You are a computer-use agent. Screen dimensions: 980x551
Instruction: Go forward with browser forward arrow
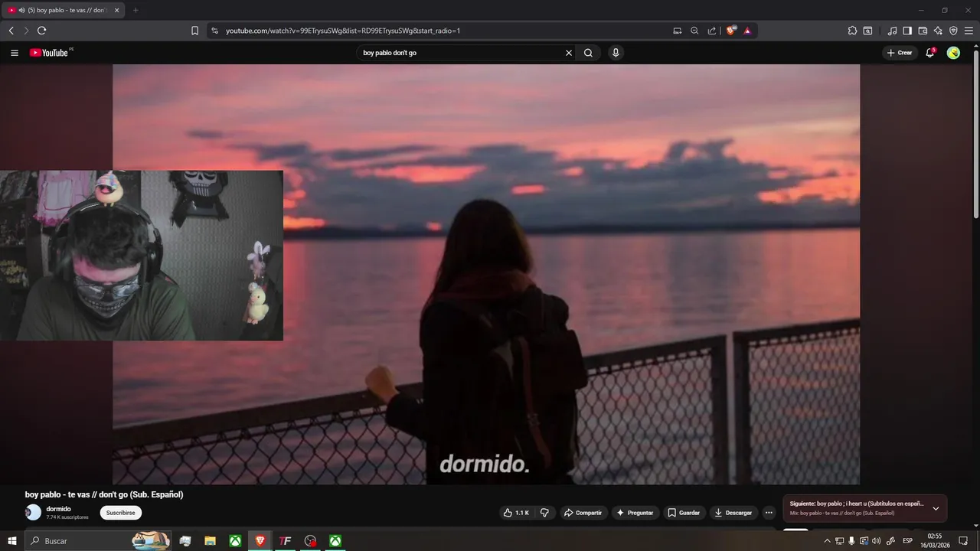26,31
